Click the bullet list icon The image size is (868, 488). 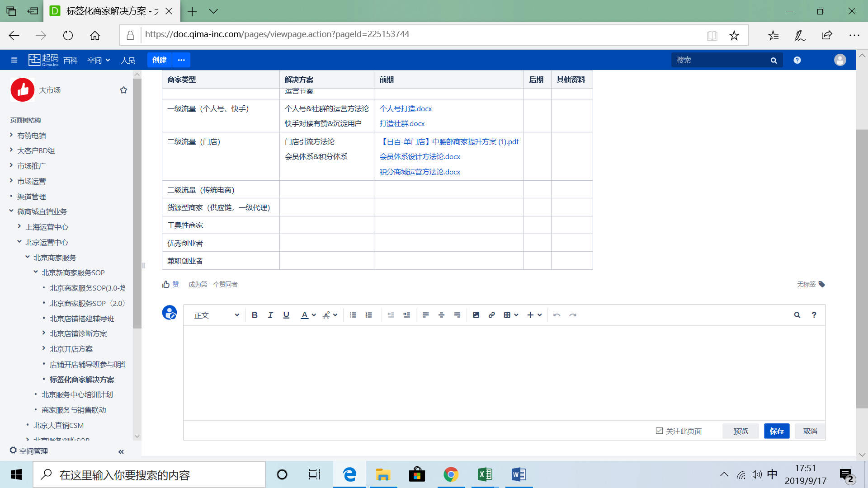click(x=353, y=315)
